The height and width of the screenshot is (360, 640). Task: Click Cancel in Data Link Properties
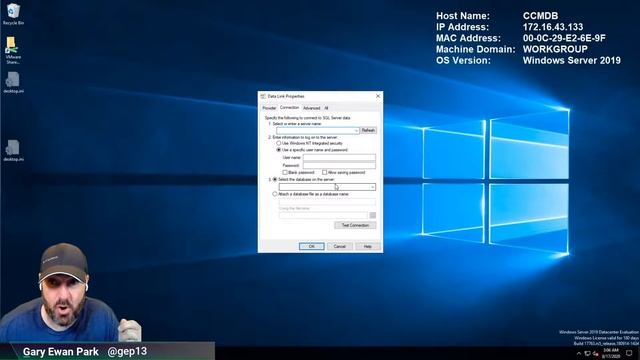(340, 246)
